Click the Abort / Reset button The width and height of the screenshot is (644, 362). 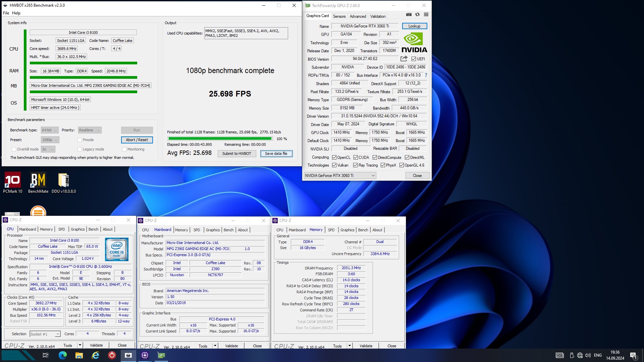coord(137,140)
